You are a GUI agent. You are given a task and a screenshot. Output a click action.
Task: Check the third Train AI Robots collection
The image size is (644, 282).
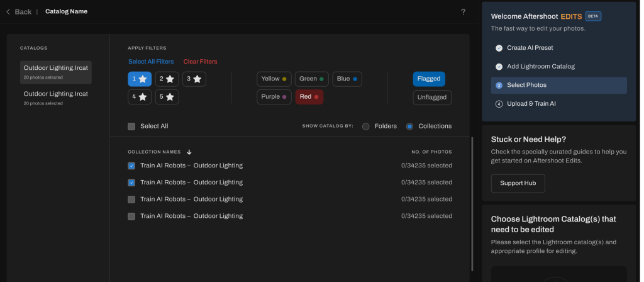pyautogui.click(x=131, y=200)
